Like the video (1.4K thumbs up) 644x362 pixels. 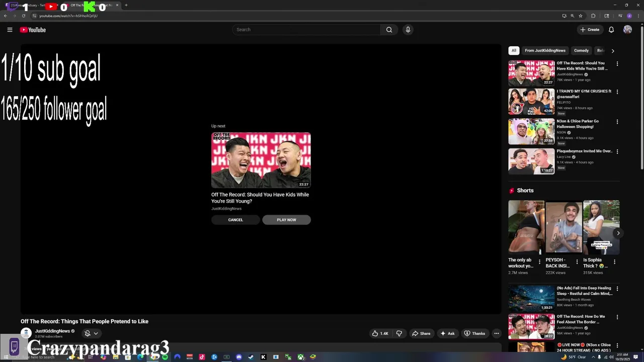(380, 333)
